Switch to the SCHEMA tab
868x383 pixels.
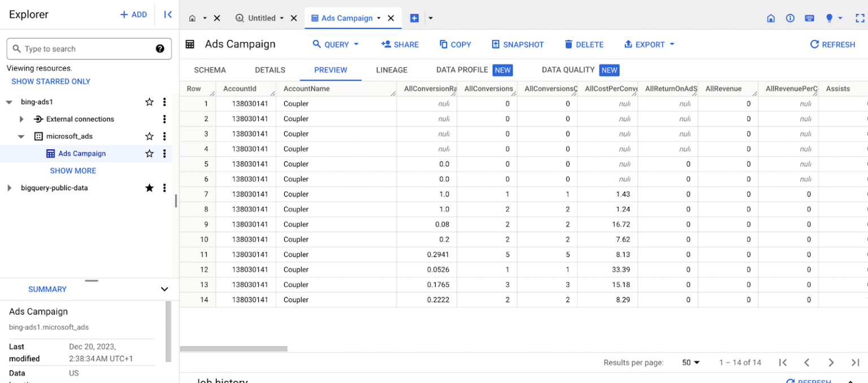pos(210,70)
